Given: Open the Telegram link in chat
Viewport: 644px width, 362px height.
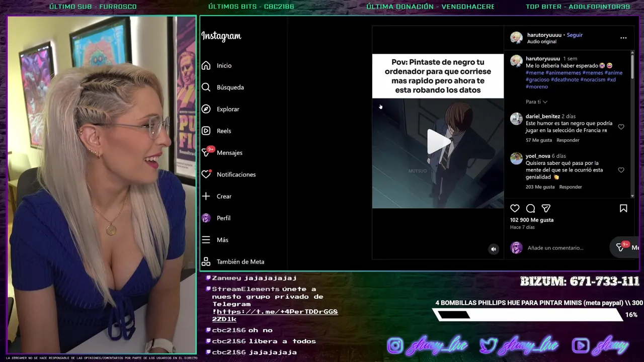Looking at the screenshot, I should 275,315.
